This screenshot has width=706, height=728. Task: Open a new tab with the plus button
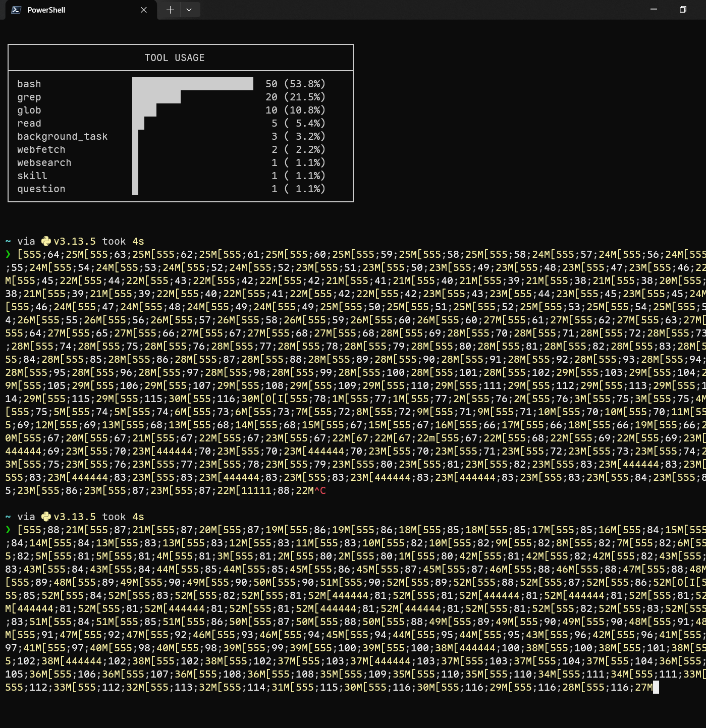click(170, 10)
